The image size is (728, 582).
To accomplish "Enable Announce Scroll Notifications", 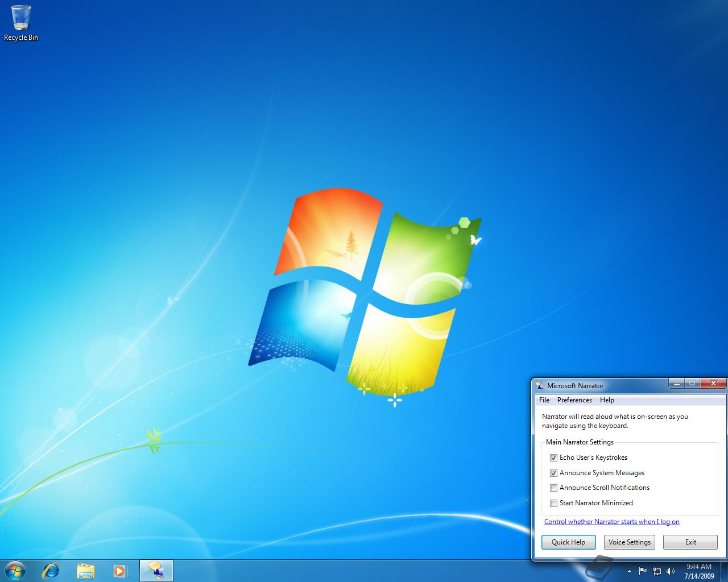I will click(553, 488).
